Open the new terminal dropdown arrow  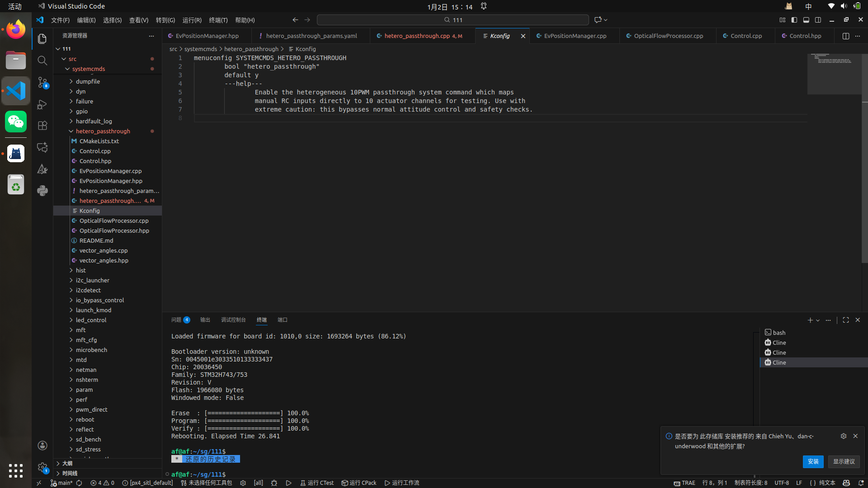[x=818, y=320]
